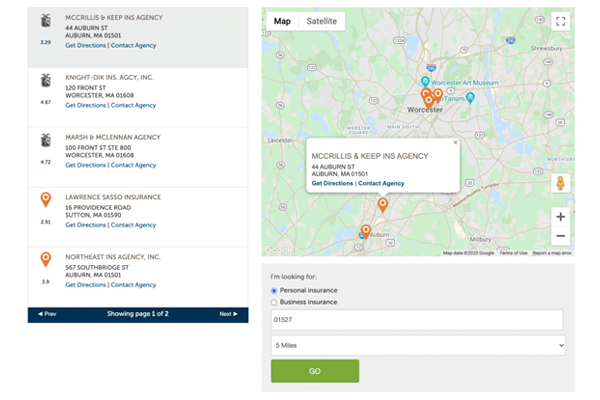Get Directions link in map popup
Viewport: 600px width, 400px height.
click(332, 183)
